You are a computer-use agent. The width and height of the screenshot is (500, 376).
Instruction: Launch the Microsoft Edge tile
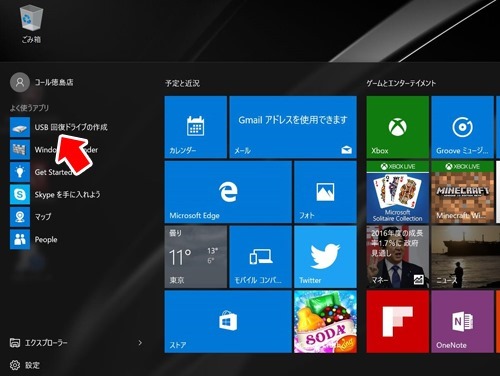click(x=228, y=192)
